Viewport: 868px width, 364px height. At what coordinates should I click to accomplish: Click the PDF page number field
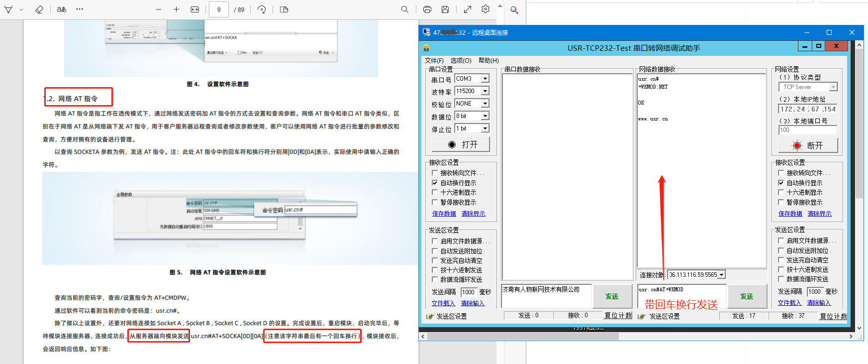[x=219, y=9]
